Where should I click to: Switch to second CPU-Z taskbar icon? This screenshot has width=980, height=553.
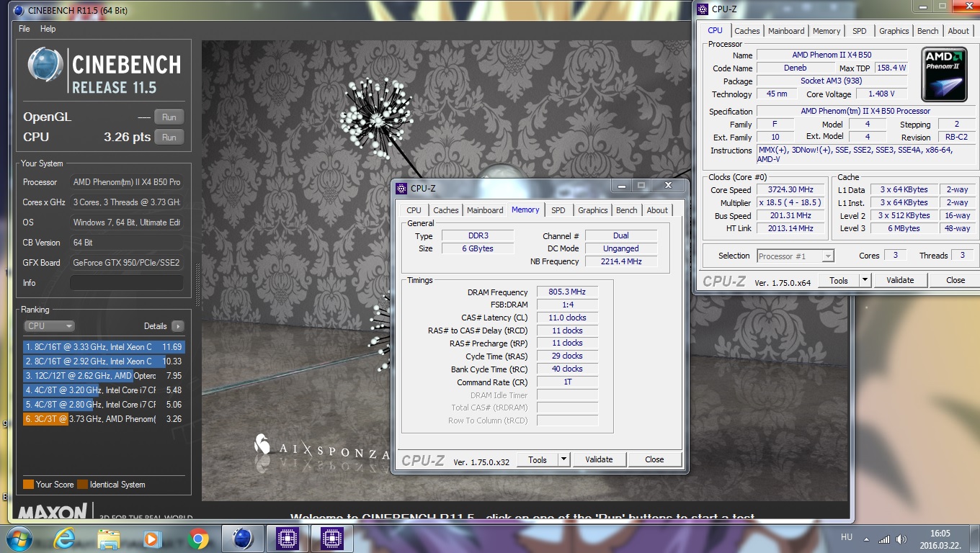[x=332, y=538]
